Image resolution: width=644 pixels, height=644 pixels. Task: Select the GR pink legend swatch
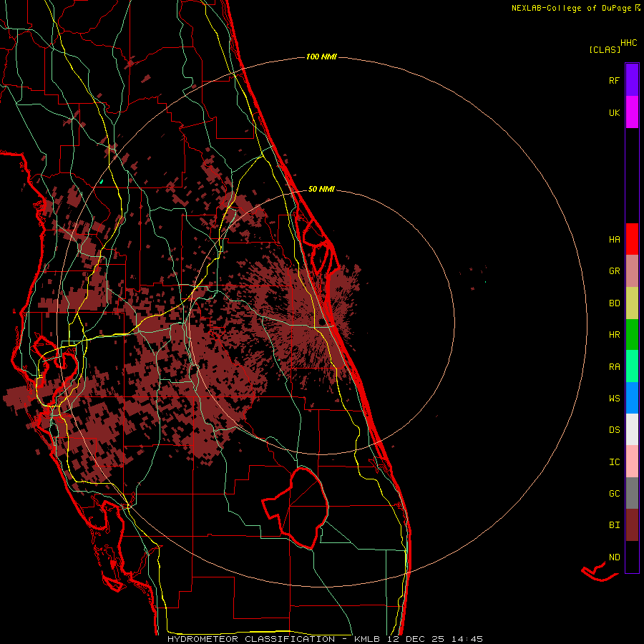(x=632, y=271)
